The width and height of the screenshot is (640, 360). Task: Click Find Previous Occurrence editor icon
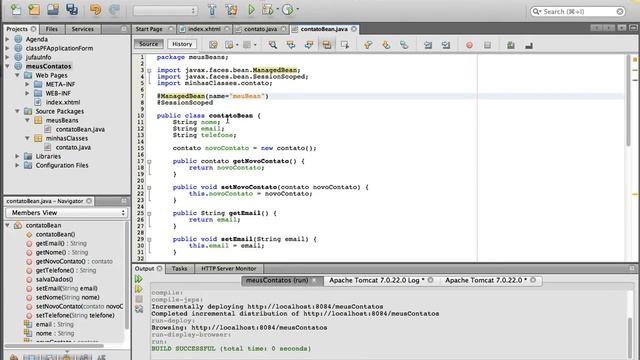point(291,45)
